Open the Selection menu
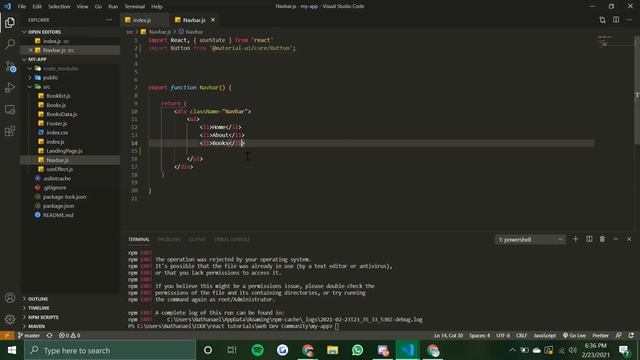Viewport: 640px width, 360px height. 59,7
